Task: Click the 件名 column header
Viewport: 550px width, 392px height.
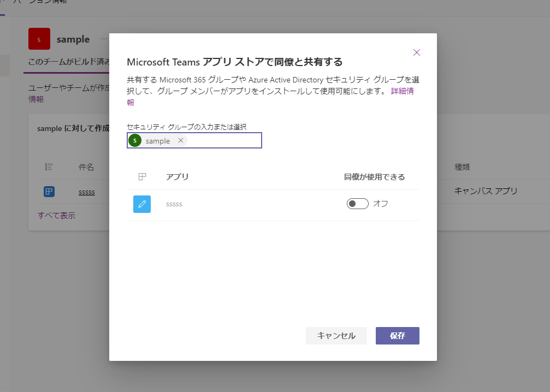Action: (86, 167)
